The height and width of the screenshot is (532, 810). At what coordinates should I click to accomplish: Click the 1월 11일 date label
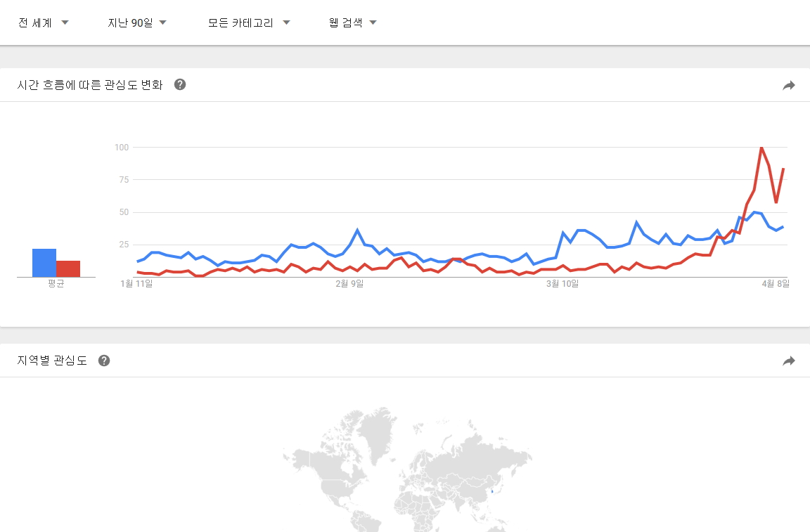coord(137,283)
